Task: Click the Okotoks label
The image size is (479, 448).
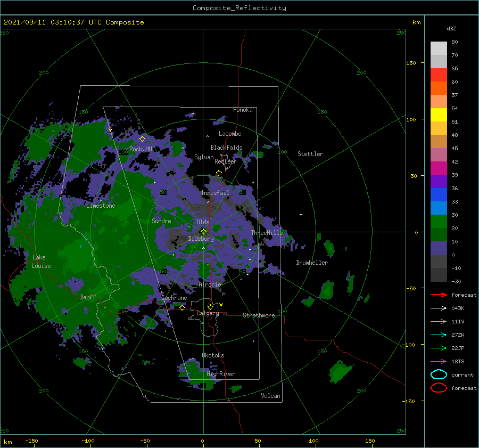Action: click(213, 355)
